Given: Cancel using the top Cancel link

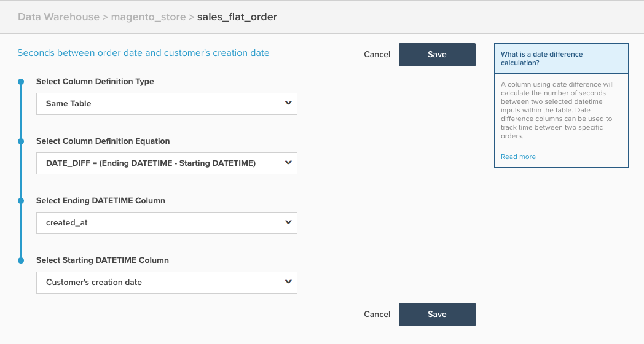Looking at the screenshot, I should (x=377, y=55).
